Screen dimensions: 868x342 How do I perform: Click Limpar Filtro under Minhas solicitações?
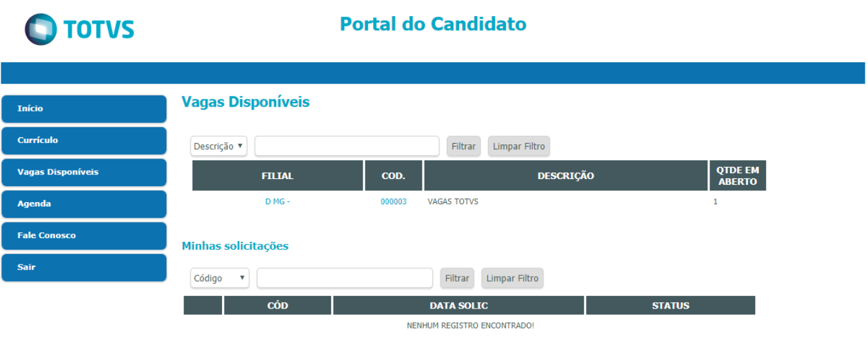tap(512, 278)
